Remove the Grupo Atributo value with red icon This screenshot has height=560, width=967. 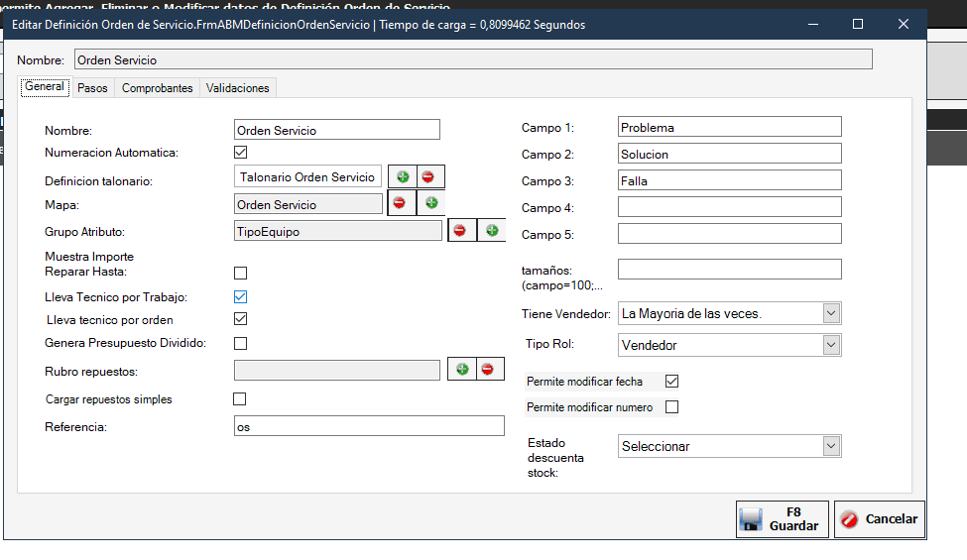(x=460, y=231)
